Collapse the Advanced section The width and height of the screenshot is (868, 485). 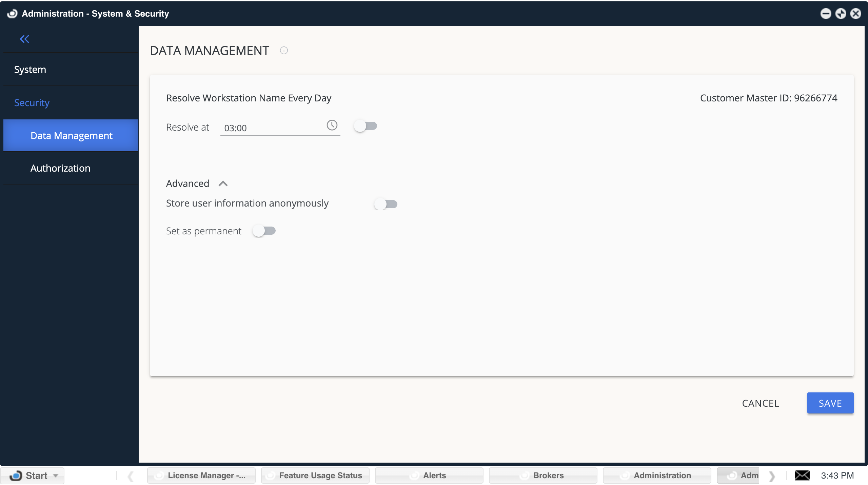tap(223, 183)
